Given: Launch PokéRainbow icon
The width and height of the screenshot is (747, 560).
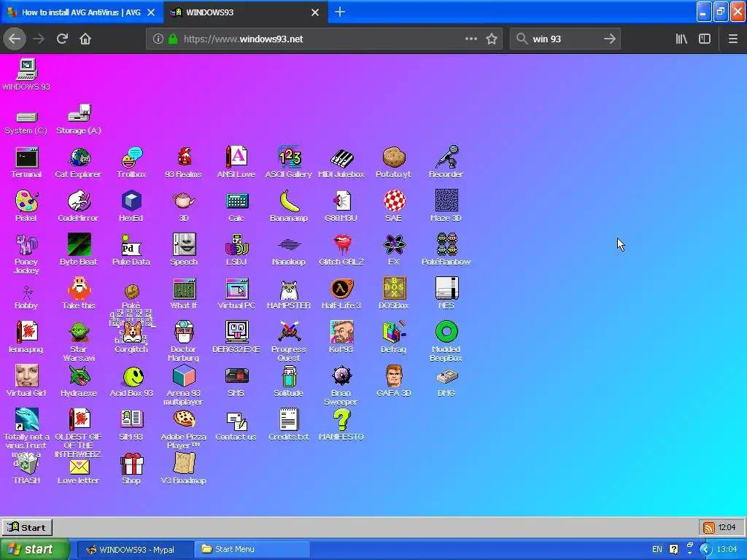Looking at the screenshot, I should coord(446,249).
